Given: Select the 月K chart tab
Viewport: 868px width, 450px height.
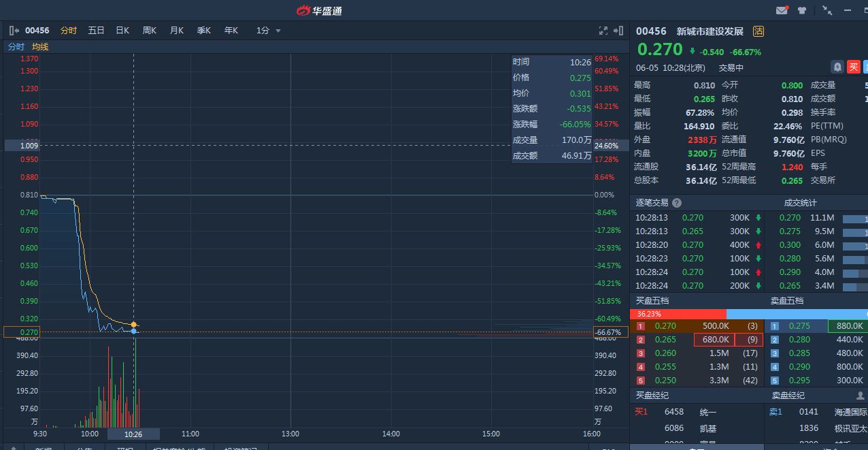Looking at the screenshot, I should [x=177, y=31].
